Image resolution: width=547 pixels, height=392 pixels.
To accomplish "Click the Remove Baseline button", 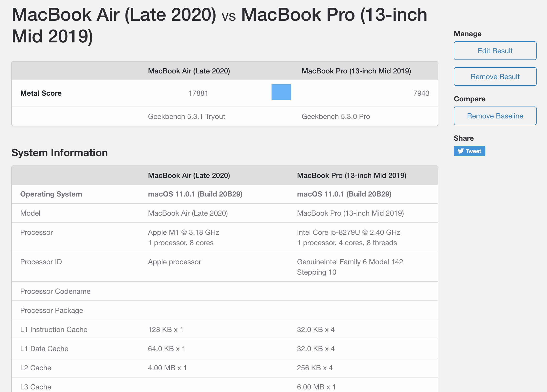I will coord(495,116).
